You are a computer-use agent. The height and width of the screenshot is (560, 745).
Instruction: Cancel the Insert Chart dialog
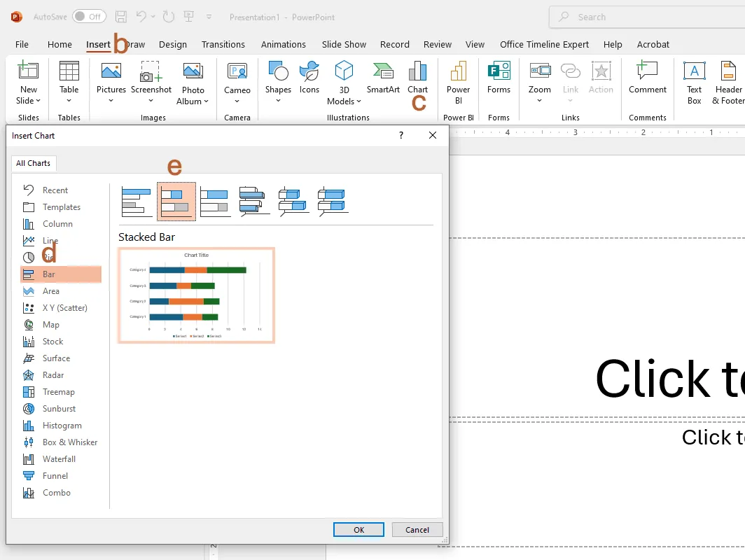417,530
